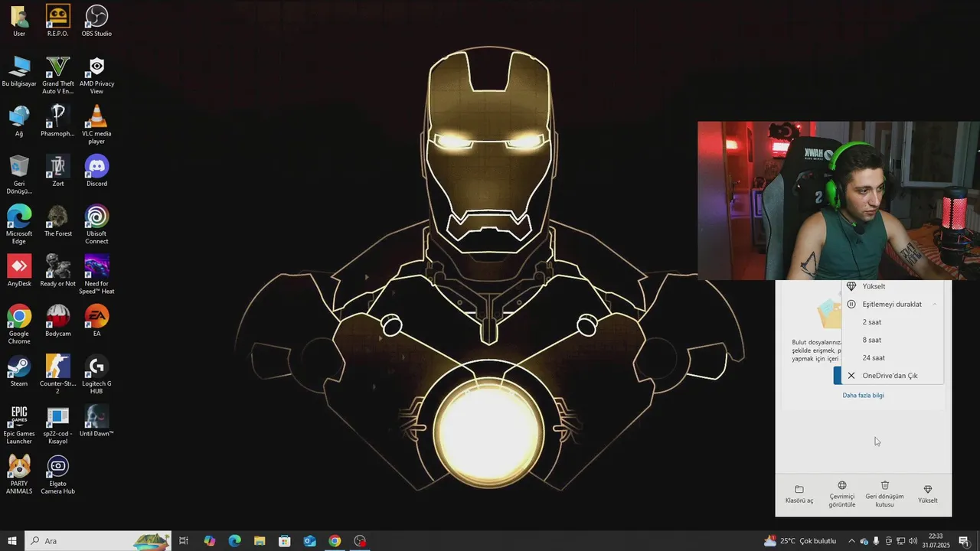Viewport: 980px width, 551px height.
Task: Switch to OBS Studio in the taskbar
Action: click(360, 541)
